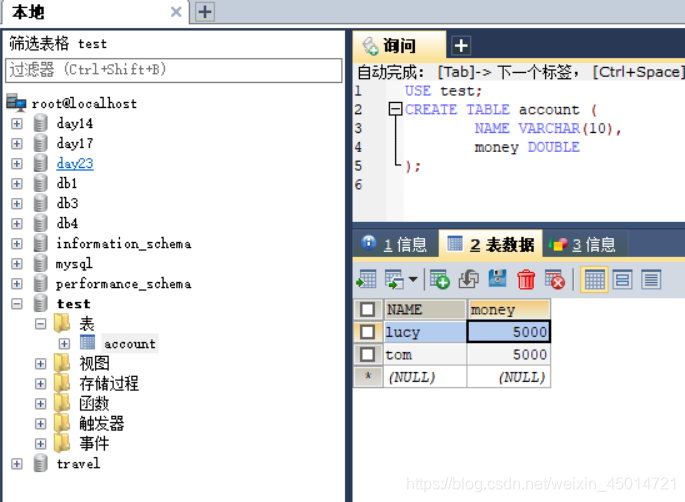Click the 存储过程 folder icon
This screenshot has height=502, width=685.
62,383
